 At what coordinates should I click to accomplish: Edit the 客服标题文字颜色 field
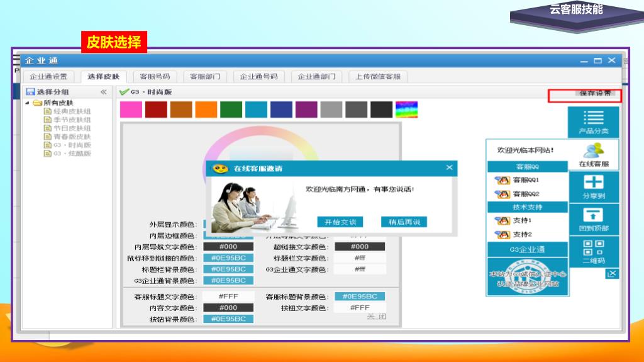[228, 296]
